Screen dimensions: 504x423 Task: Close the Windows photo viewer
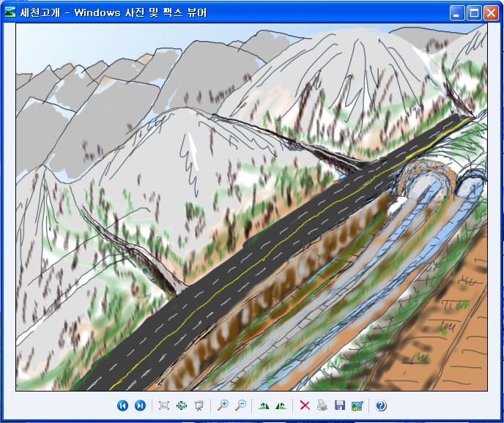(x=490, y=12)
